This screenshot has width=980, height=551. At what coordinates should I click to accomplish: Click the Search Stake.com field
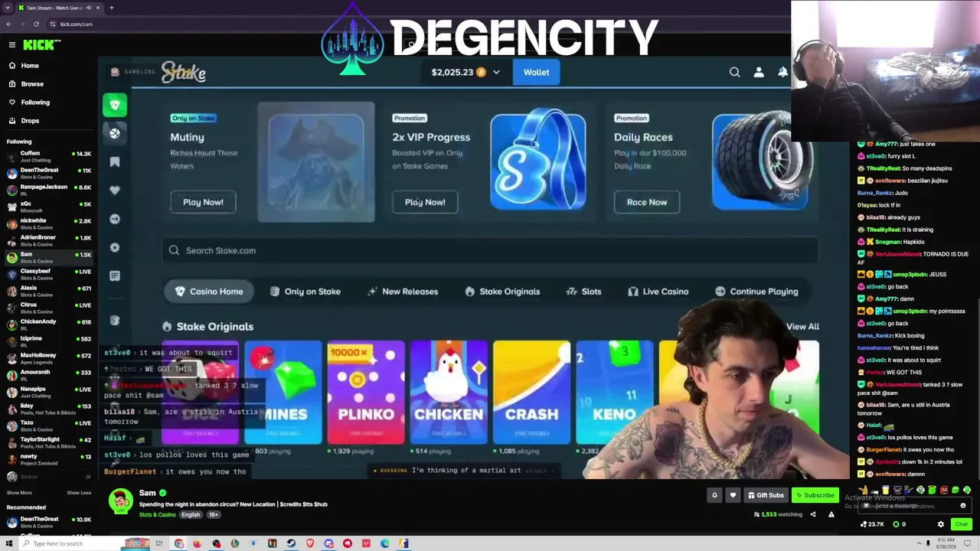point(490,250)
